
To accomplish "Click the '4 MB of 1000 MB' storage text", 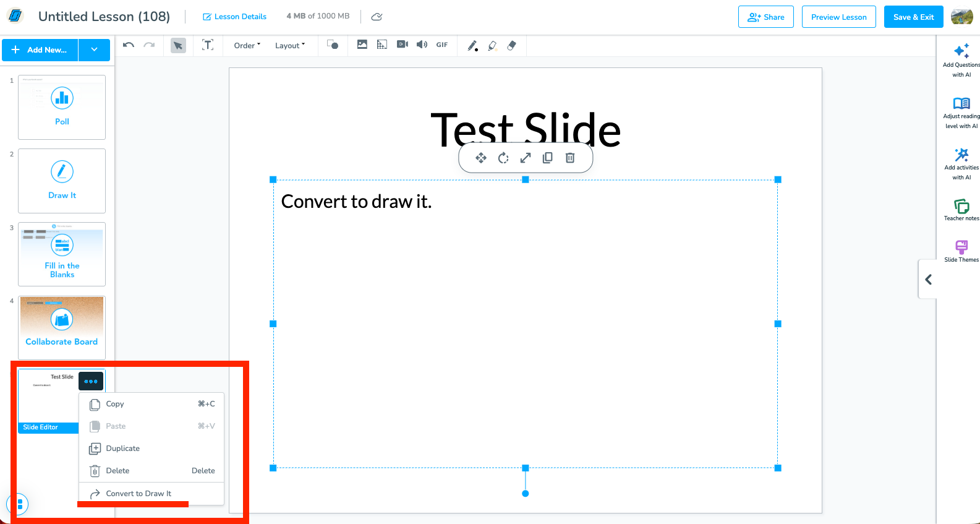I will pos(318,16).
